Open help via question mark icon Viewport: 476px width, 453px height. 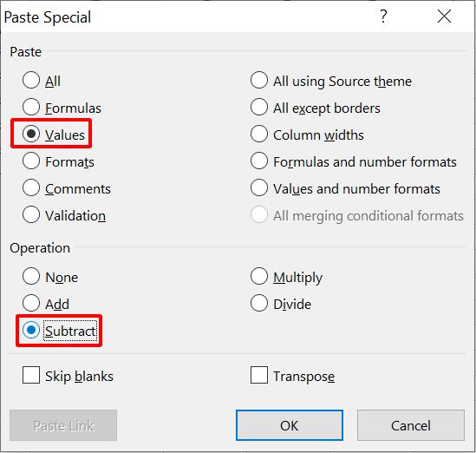pyautogui.click(x=384, y=16)
